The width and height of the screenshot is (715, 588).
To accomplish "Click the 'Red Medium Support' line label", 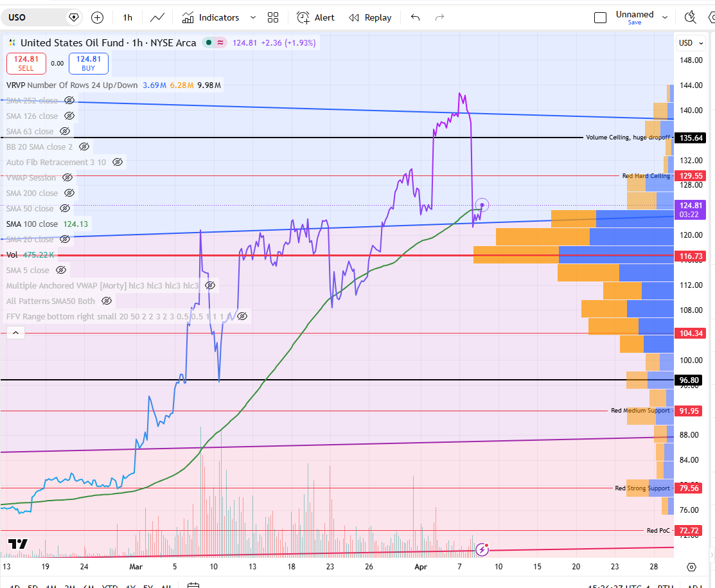I will pyautogui.click(x=640, y=411).
